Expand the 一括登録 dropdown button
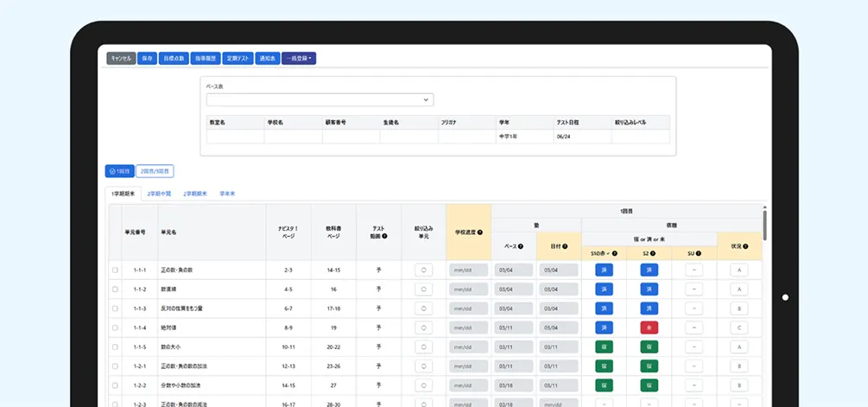Screen dimensions: 868x407 299,59
